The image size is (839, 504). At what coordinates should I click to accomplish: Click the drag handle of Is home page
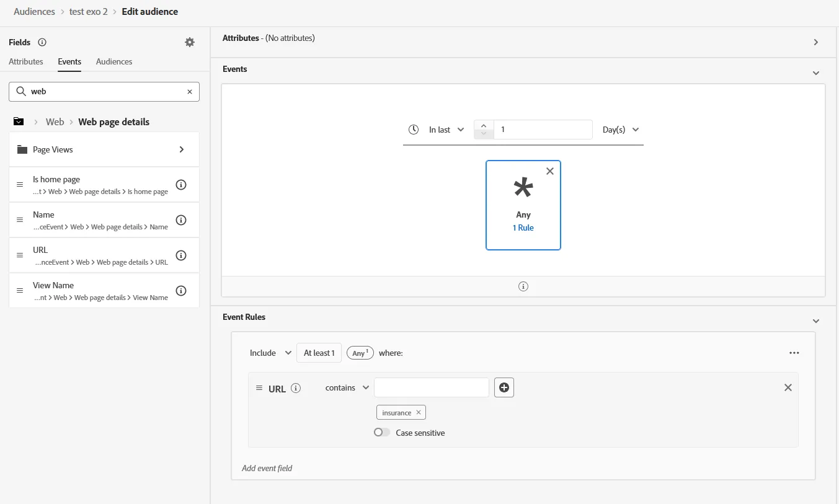pos(20,185)
